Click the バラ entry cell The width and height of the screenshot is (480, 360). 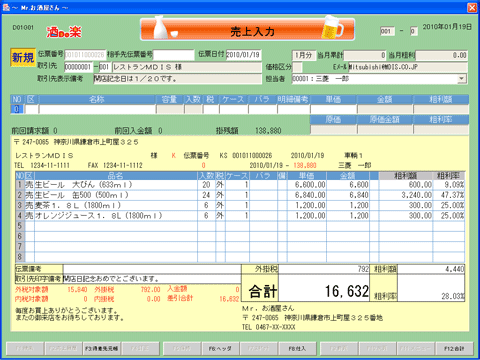[x=263, y=109]
